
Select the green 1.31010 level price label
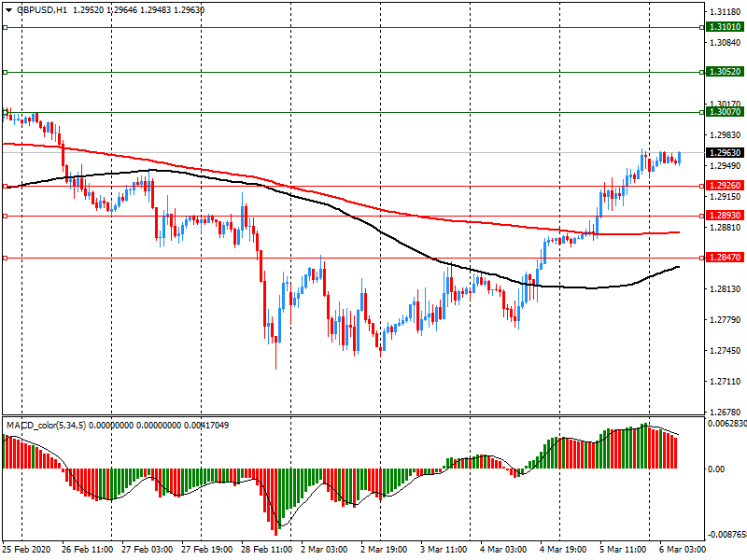pyautogui.click(x=726, y=27)
